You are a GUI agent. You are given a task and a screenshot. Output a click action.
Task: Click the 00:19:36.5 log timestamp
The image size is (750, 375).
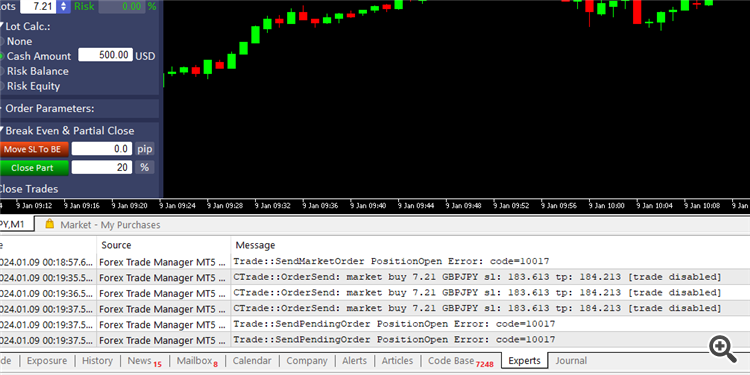(46, 293)
